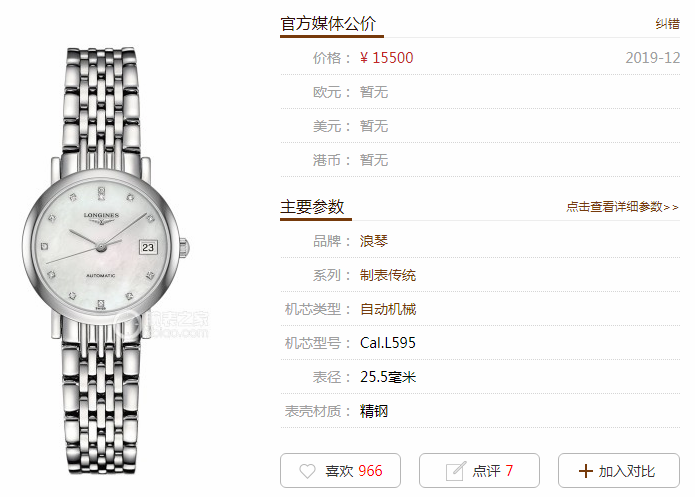Click the pencil edit icon for 点评
The height and width of the screenshot is (497, 695).
click(456, 471)
